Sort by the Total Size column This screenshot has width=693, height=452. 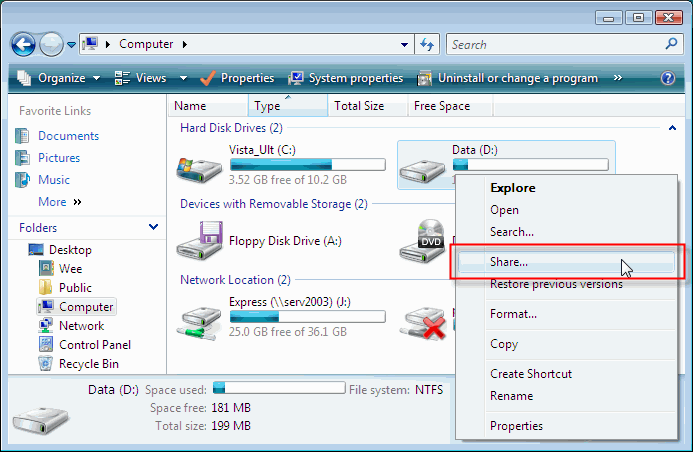[368, 106]
